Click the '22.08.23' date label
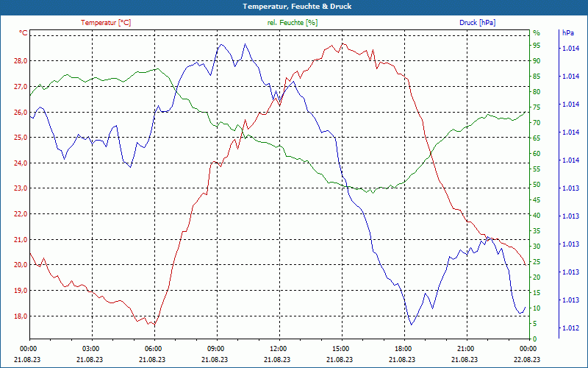 527,359
